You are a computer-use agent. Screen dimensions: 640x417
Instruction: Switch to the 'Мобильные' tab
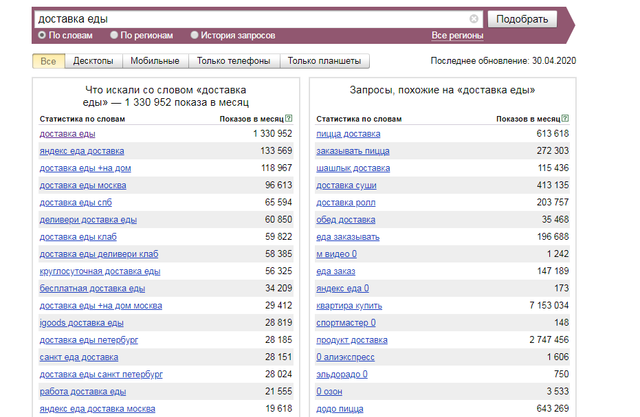pos(155,61)
